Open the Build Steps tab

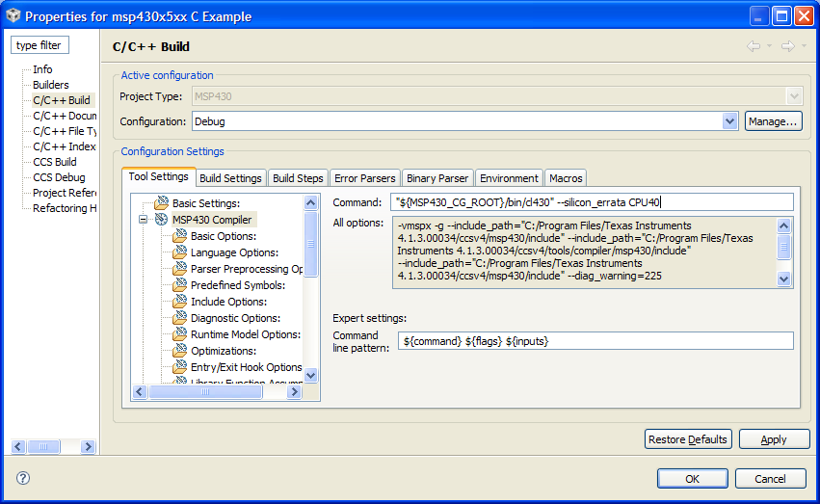(x=298, y=178)
